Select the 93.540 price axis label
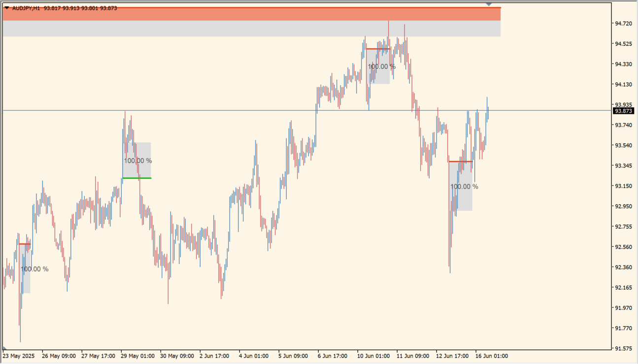This screenshot has width=638, height=364. 623,145
